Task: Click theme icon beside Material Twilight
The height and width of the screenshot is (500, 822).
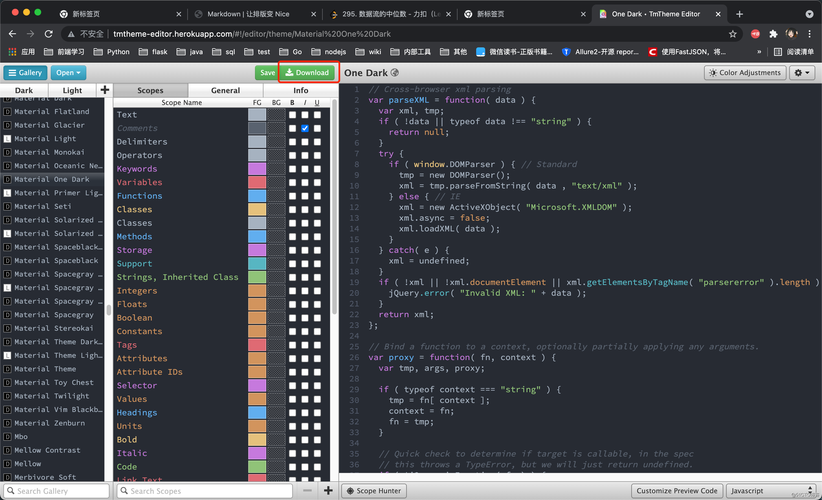Action: coord(7,396)
